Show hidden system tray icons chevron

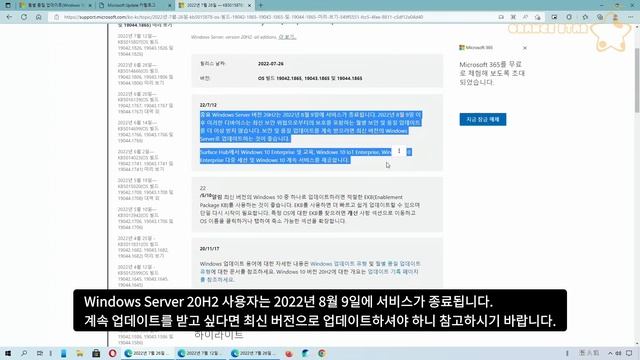[x=610, y=353]
